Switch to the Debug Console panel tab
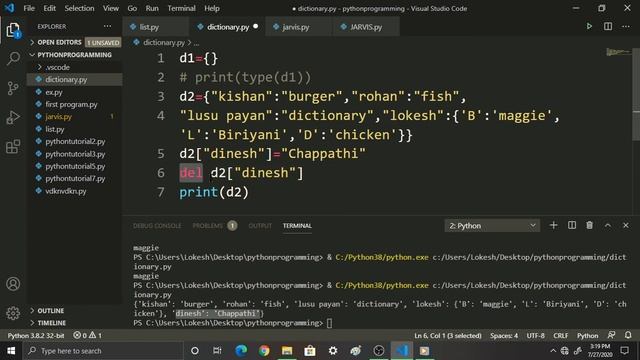Image resolution: width=640 pixels, height=360 pixels. (x=157, y=226)
